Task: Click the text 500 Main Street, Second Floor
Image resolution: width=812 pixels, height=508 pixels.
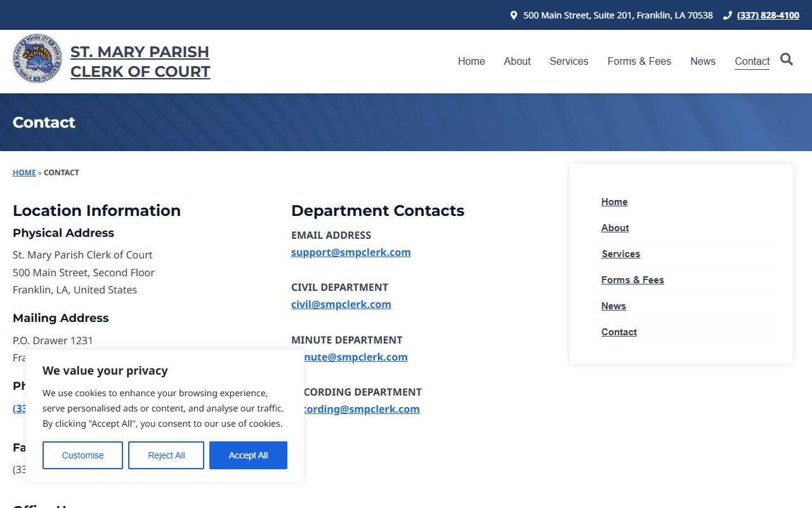Action: (x=84, y=272)
